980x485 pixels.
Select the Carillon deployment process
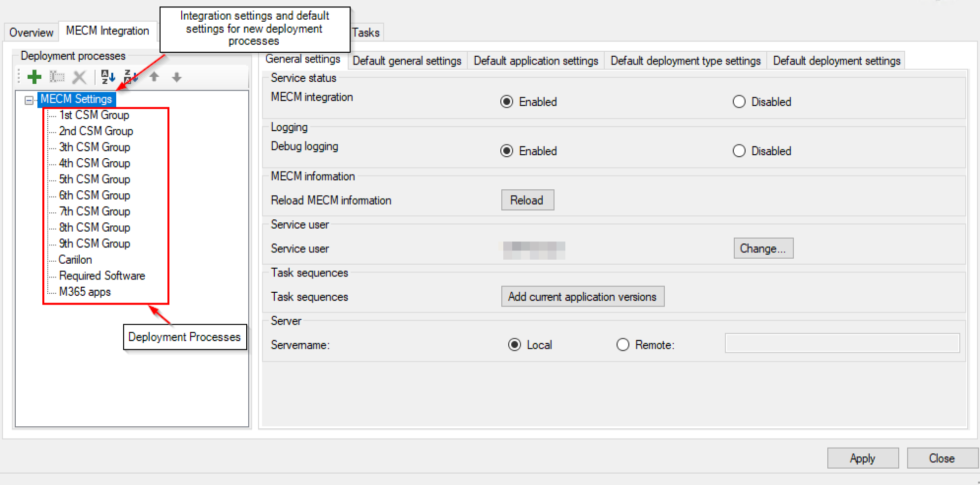[75, 259]
